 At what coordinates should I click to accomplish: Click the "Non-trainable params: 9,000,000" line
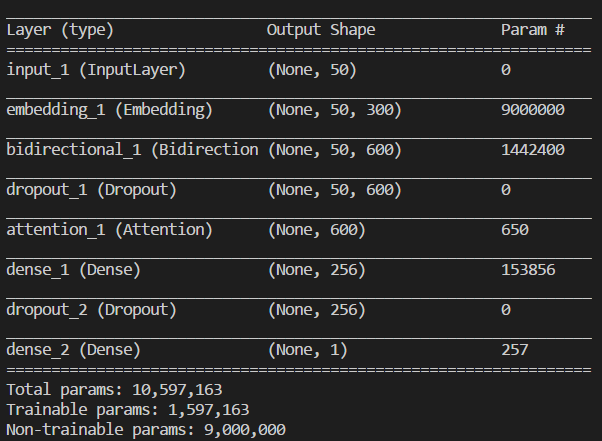[145, 430]
